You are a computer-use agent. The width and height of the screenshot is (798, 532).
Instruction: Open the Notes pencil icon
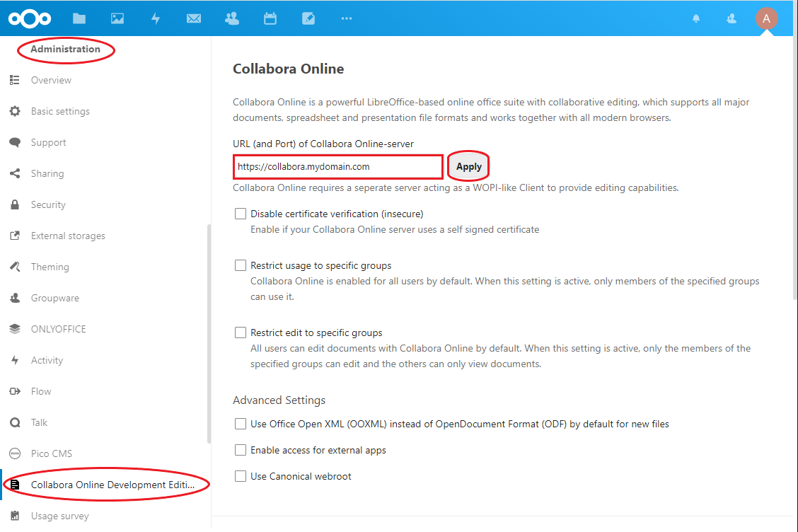pyautogui.click(x=308, y=19)
